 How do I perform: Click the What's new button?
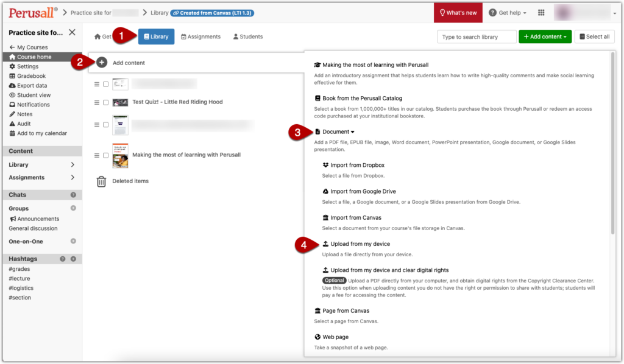pyautogui.click(x=458, y=13)
